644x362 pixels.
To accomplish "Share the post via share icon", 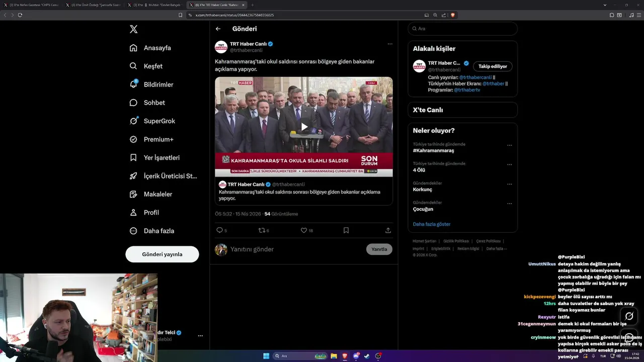I will (388, 230).
